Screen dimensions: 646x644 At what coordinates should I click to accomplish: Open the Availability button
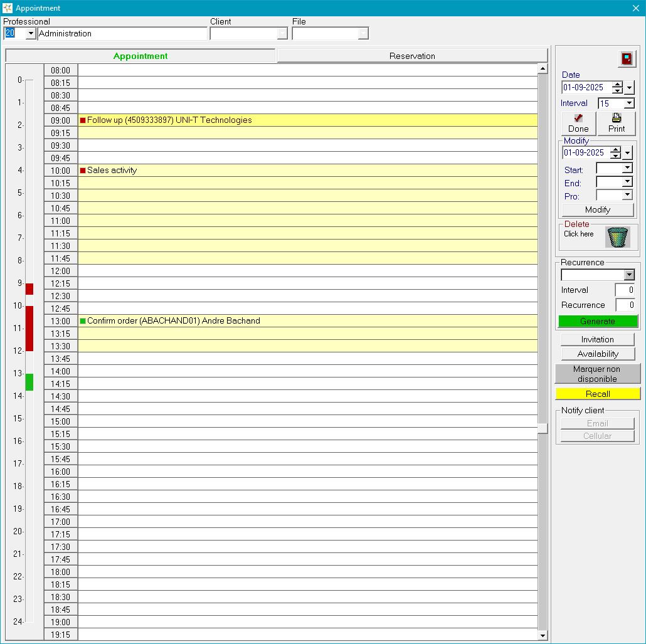(597, 354)
